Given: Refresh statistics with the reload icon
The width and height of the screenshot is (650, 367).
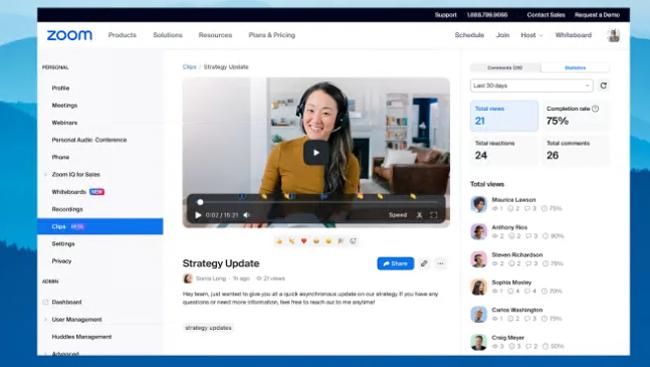Looking at the screenshot, I should 603,85.
